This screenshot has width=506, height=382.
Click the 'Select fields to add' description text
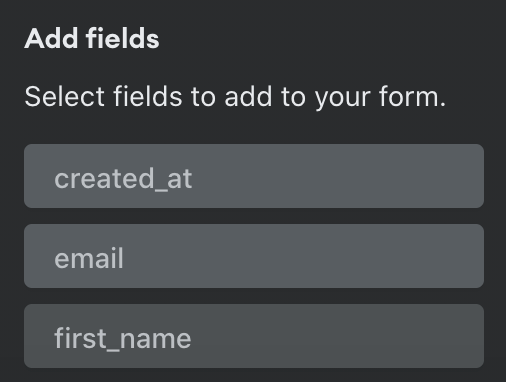click(235, 97)
